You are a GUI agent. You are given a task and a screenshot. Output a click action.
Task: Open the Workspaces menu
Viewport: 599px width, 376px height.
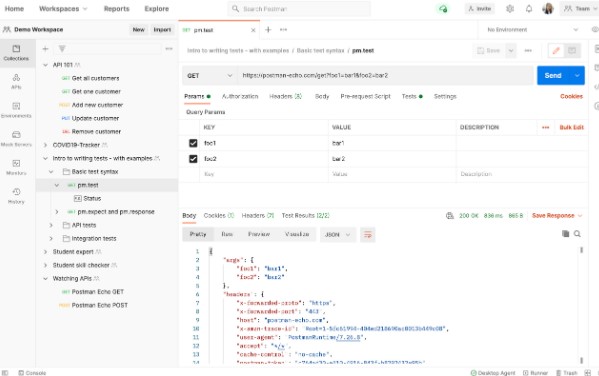click(63, 8)
